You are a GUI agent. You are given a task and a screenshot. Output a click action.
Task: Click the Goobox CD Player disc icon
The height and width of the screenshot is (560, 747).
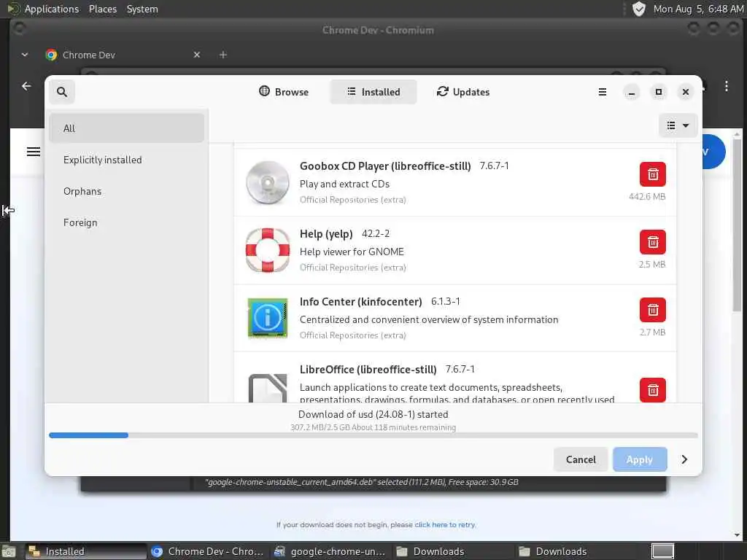point(267,182)
